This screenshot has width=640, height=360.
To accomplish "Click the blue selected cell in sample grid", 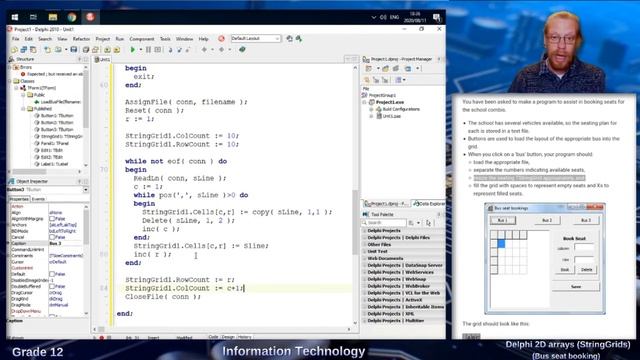I will pyautogui.click(x=501, y=244).
